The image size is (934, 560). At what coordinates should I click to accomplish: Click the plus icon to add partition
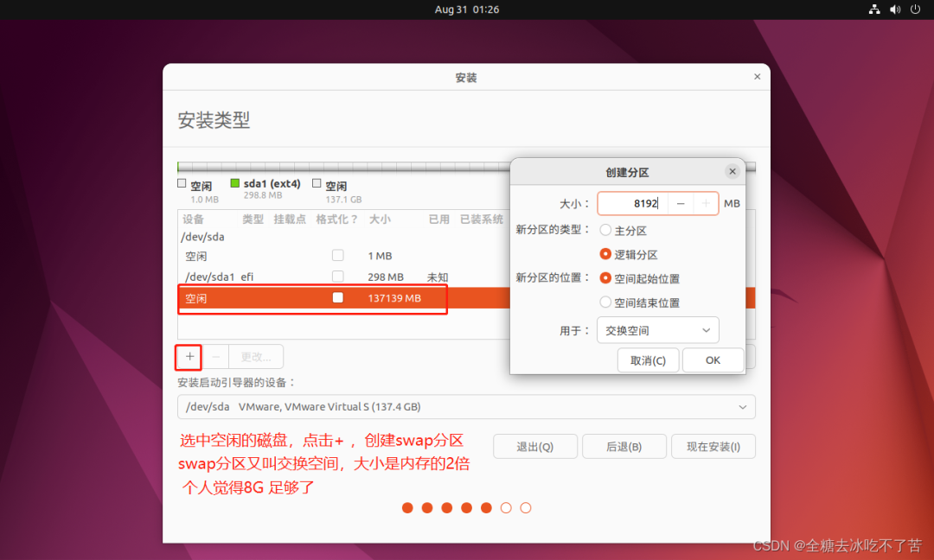(x=189, y=356)
